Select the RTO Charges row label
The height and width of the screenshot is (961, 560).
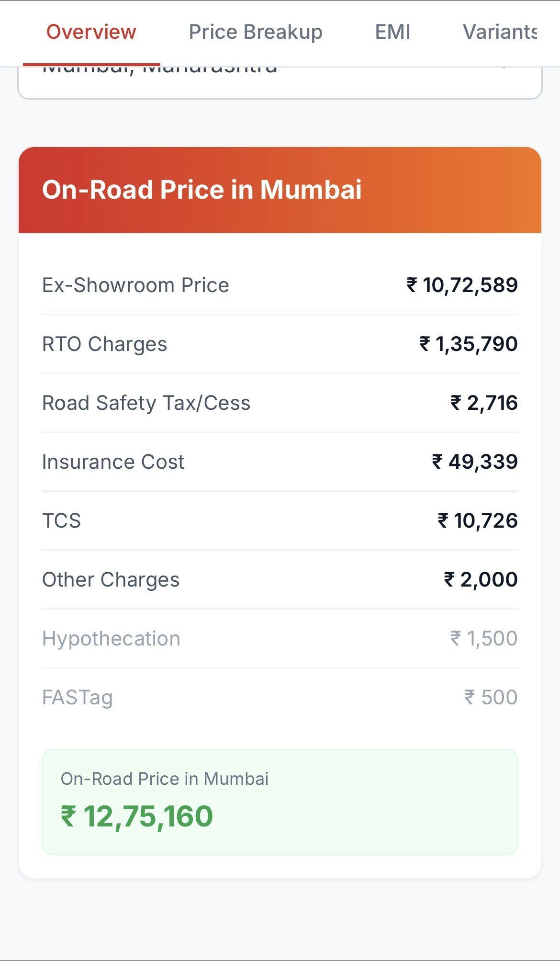pos(105,344)
